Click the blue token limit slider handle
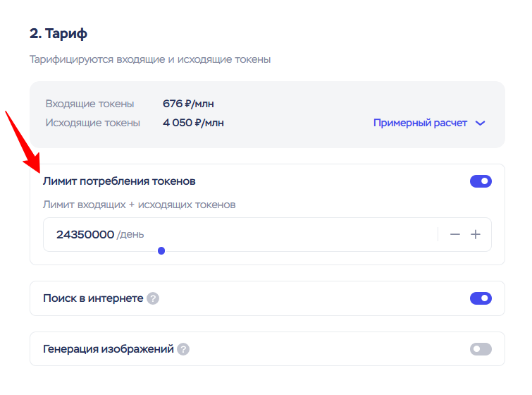 click(x=161, y=251)
